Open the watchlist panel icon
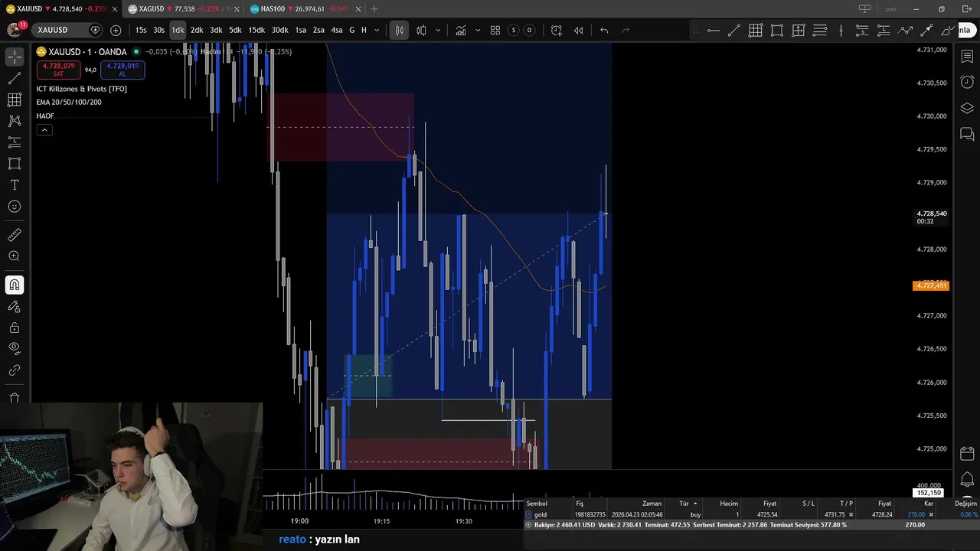Screen dimensions: 980x551 tap(967, 57)
